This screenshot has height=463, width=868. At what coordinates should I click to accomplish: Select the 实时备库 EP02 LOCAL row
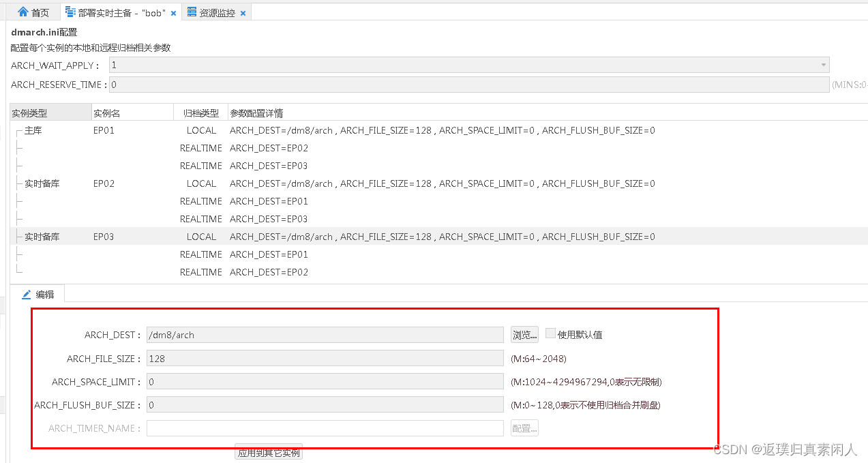(439, 183)
